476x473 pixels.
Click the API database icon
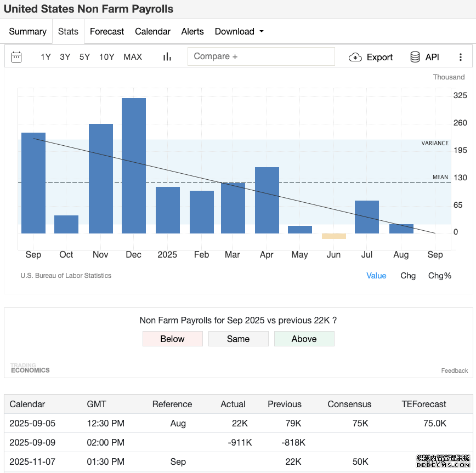[x=415, y=57]
